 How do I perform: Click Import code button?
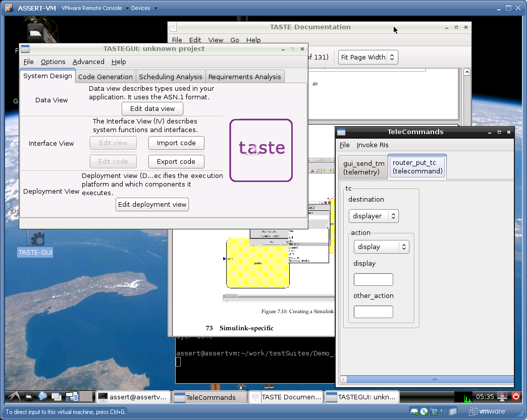coord(176,143)
